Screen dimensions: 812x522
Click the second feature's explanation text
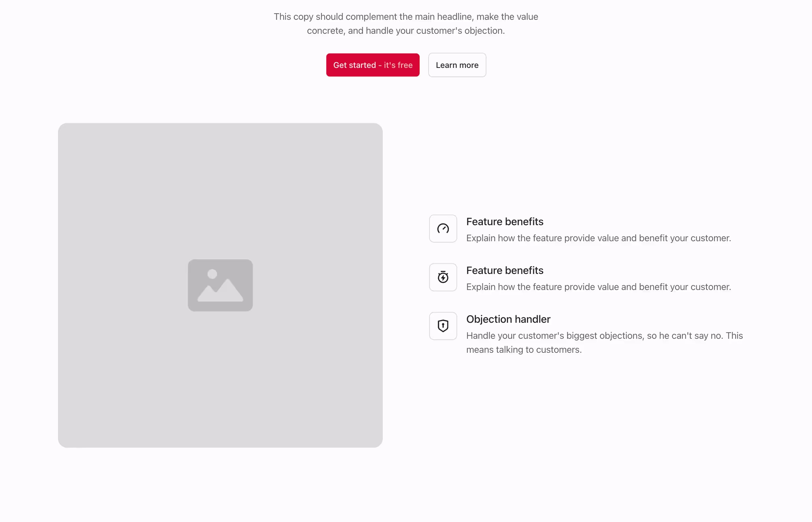pyautogui.click(x=599, y=287)
